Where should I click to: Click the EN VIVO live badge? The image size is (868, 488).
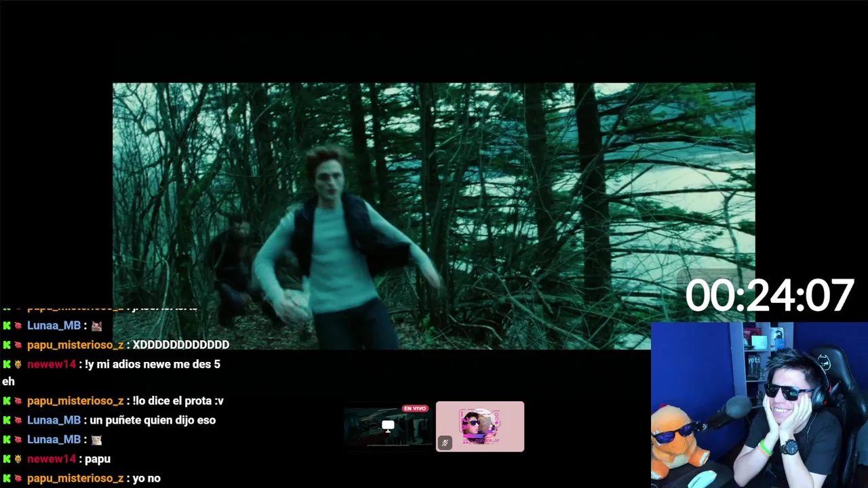click(415, 409)
